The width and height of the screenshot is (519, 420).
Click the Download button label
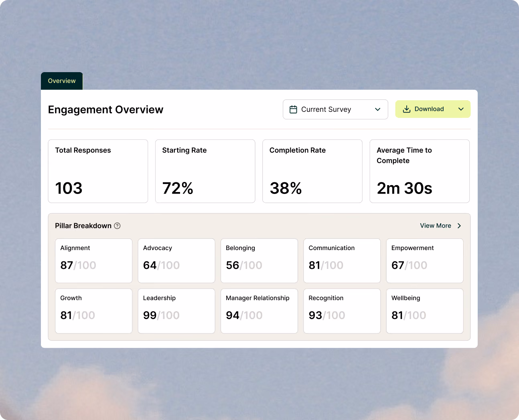(x=429, y=109)
